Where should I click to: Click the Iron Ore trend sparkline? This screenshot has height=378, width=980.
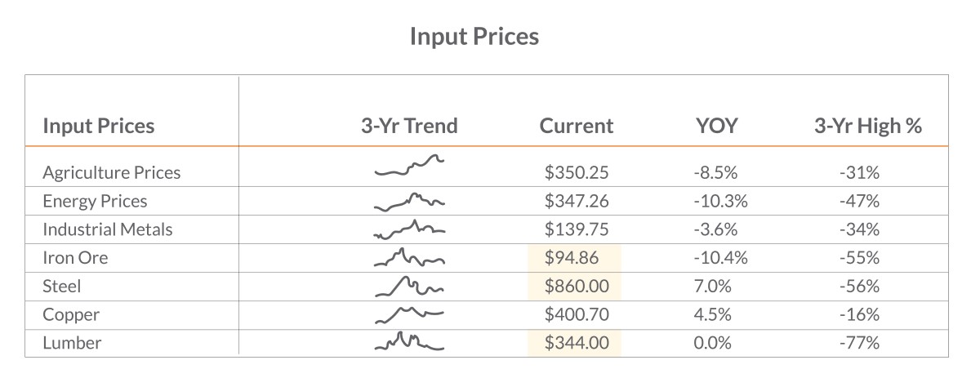click(409, 258)
